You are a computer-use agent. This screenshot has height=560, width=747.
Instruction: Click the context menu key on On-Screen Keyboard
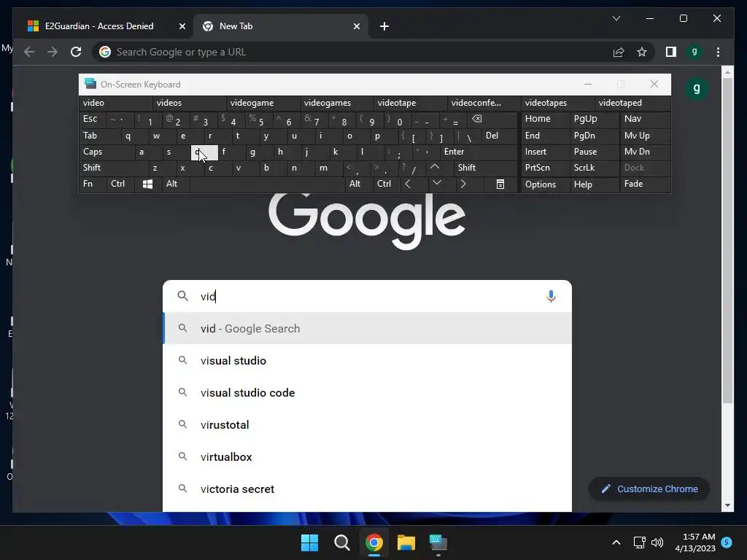500,184
